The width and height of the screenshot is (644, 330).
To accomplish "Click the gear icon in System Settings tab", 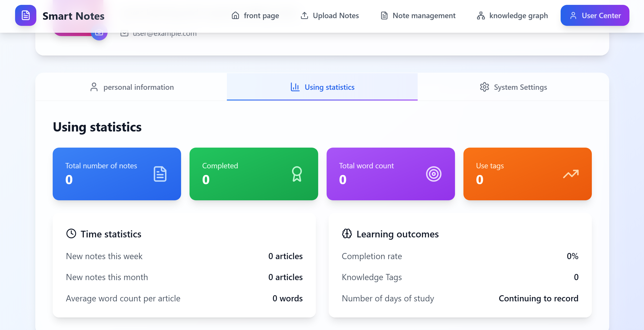I will pos(484,87).
